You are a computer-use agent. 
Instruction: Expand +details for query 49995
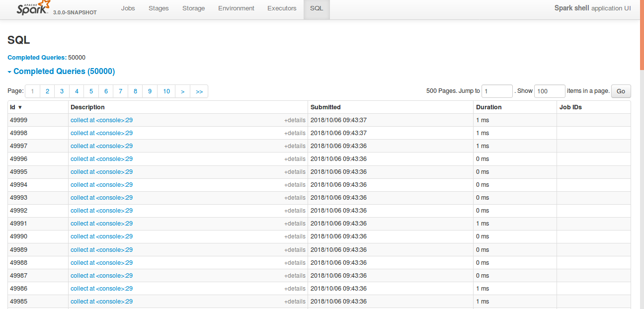[x=295, y=172]
